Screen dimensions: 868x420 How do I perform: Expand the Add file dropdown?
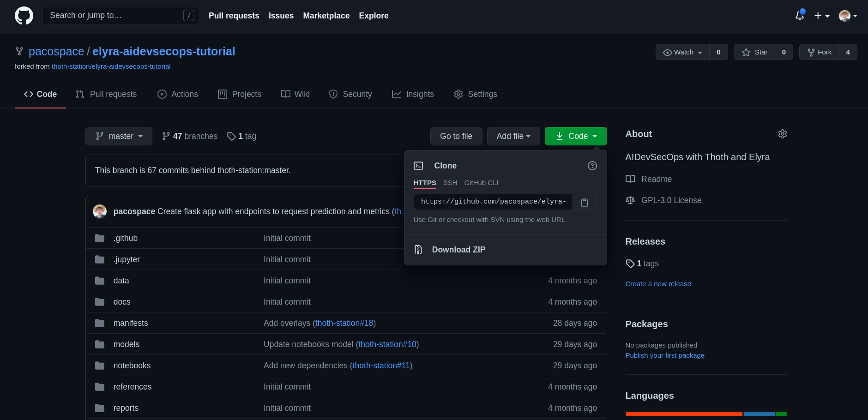[513, 136]
